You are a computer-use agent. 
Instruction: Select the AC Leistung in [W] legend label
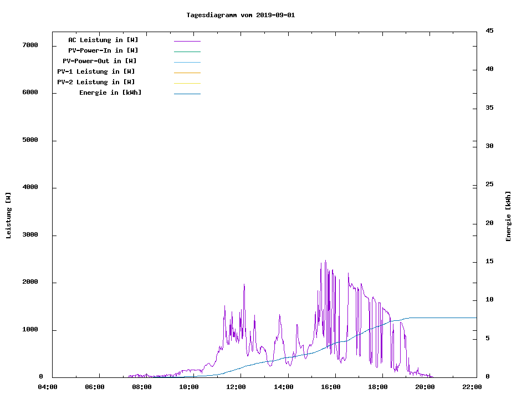point(103,40)
